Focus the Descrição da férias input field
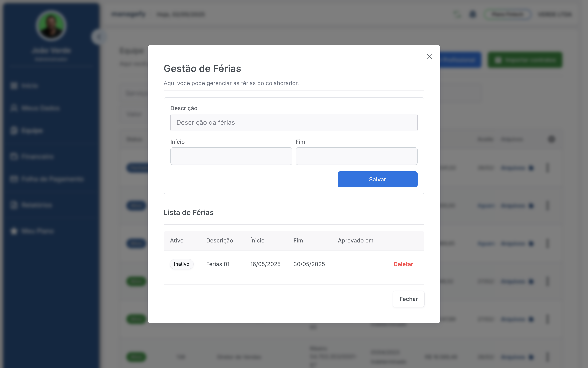Image resolution: width=588 pixels, height=368 pixels. point(294,122)
